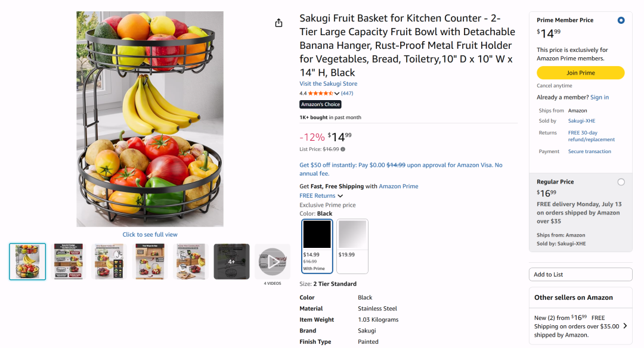
Task: Visit the Sakugi Store link
Action: pos(328,83)
